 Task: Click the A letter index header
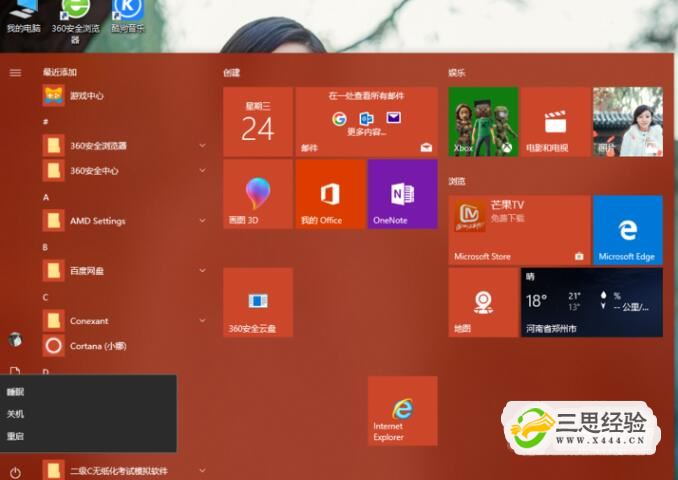click(x=46, y=197)
